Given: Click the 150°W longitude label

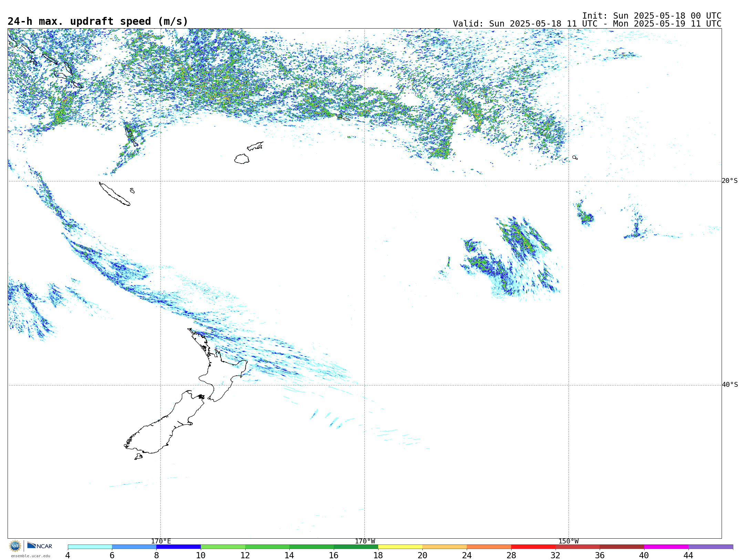Looking at the screenshot, I should pyautogui.click(x=569, y=541).
